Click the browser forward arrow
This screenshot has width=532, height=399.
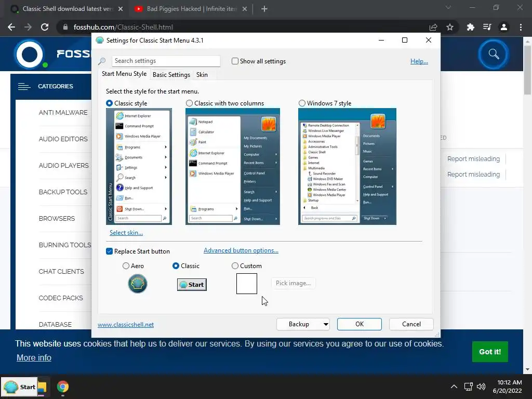point(28,27)
